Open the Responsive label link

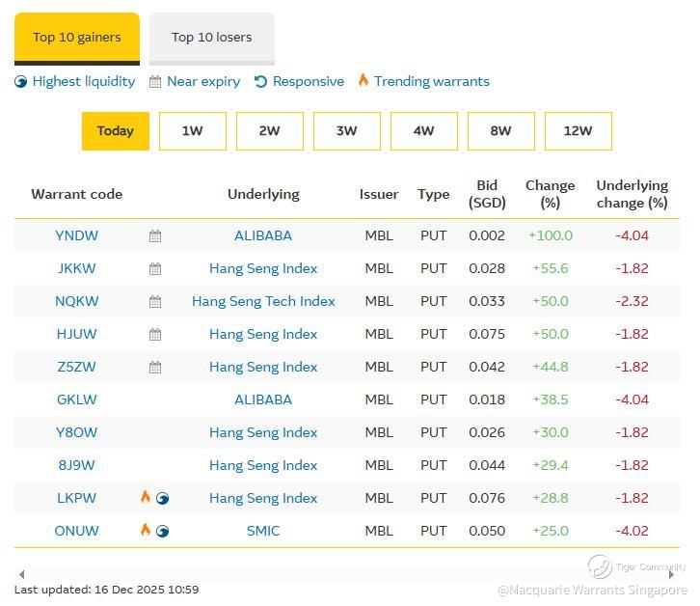(309, 81)
